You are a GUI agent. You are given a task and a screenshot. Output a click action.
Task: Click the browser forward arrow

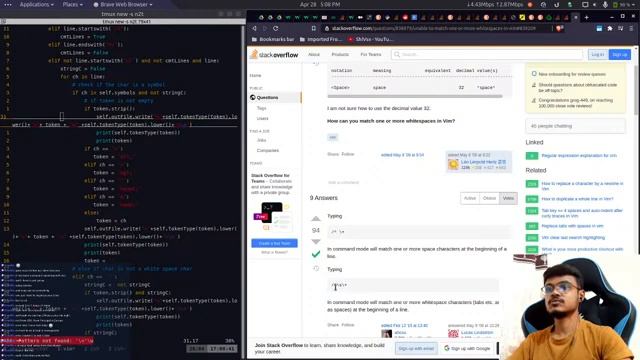pyautogui.click(x=265, y=29)
